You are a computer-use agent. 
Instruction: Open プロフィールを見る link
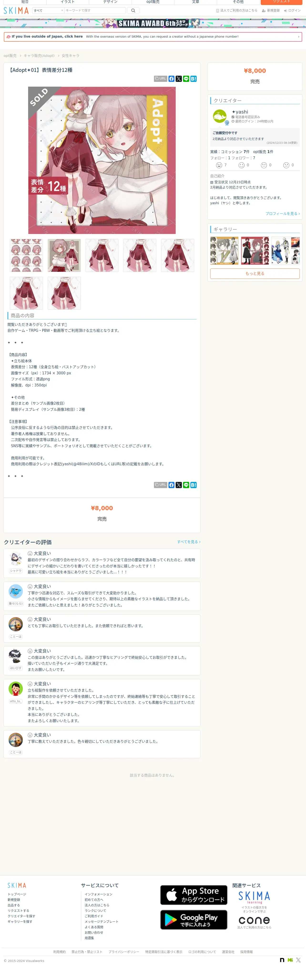[282, 214]
